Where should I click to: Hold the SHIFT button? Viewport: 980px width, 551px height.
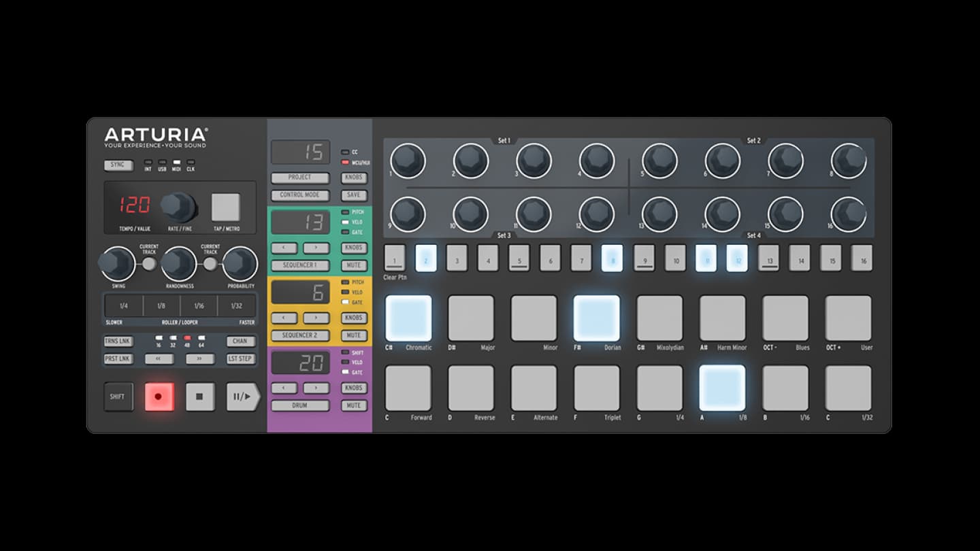click(x=118, y=397)
